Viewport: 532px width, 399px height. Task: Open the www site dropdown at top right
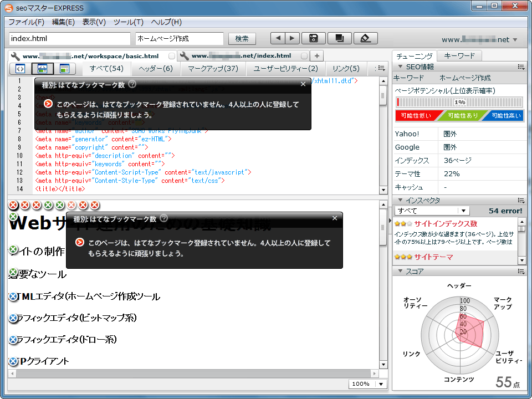pyautogui.click(x=515, y=40)
